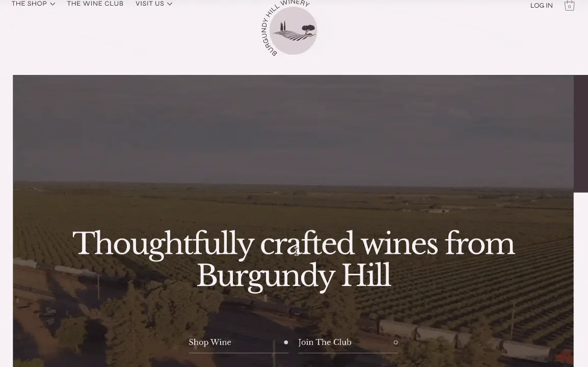Viewport: 588px width, 367px height.
Task: Click the cypress trees drawing in the logo
Action: pos(283,27)
